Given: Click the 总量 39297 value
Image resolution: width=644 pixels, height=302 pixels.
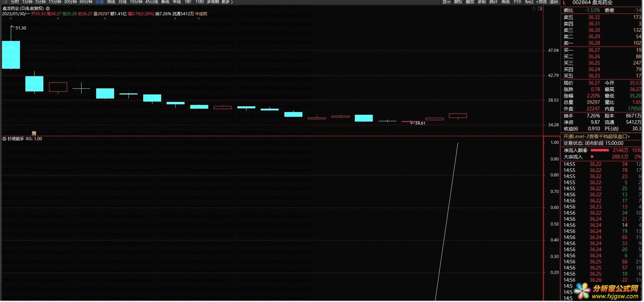Looking at the screenshot, I should point(593,102).
